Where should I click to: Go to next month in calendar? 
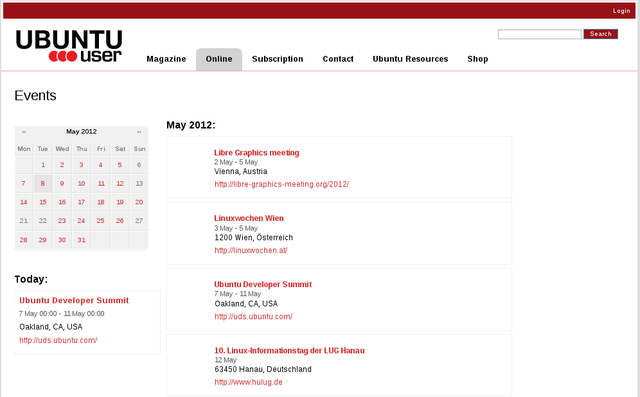click(139, 132)
